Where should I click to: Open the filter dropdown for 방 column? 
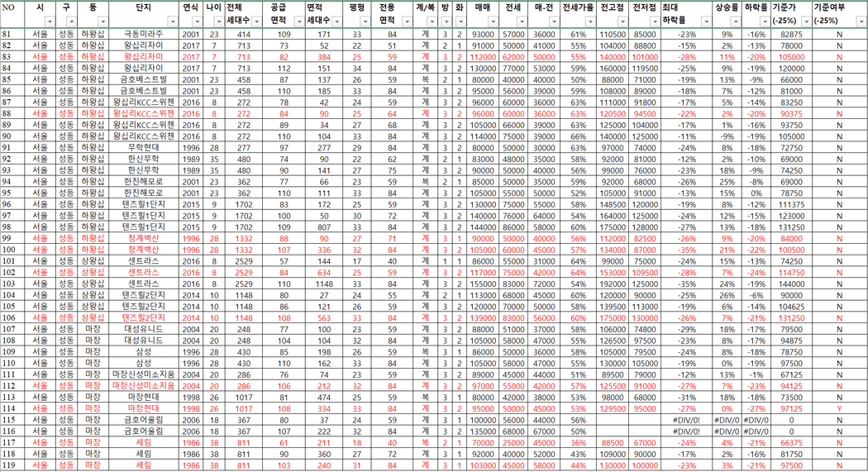(446, 21)
